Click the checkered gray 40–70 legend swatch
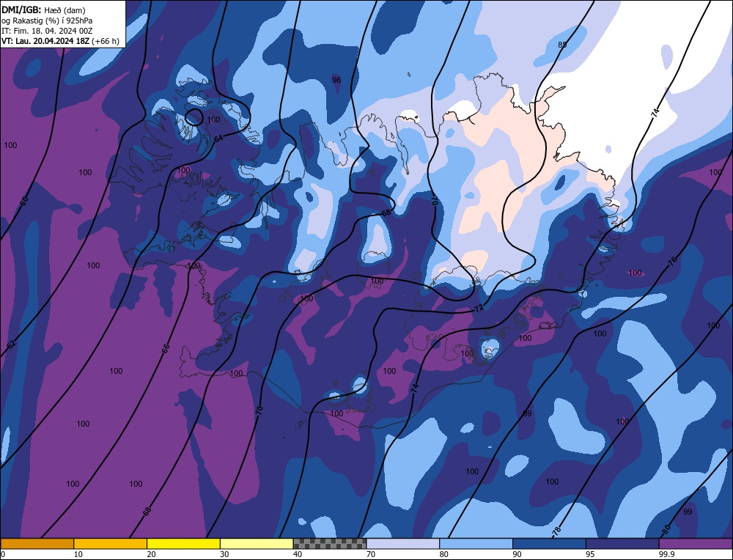 click(330, 543)
